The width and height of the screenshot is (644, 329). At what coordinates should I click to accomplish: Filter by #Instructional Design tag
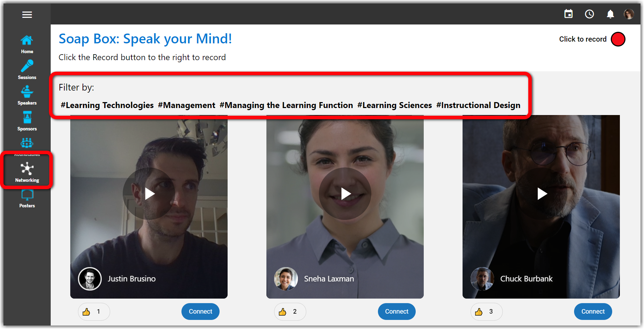478,105
